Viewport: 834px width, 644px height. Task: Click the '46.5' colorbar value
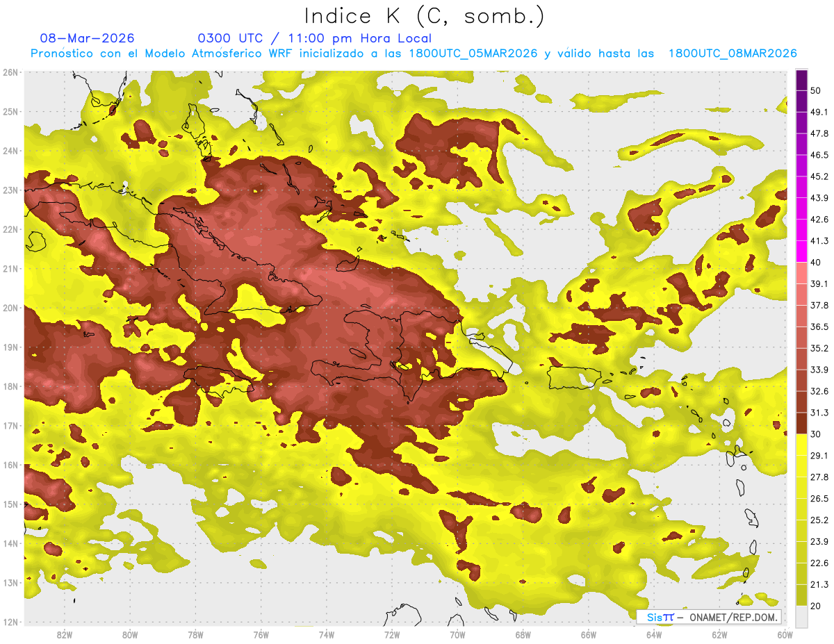[819, 155]
